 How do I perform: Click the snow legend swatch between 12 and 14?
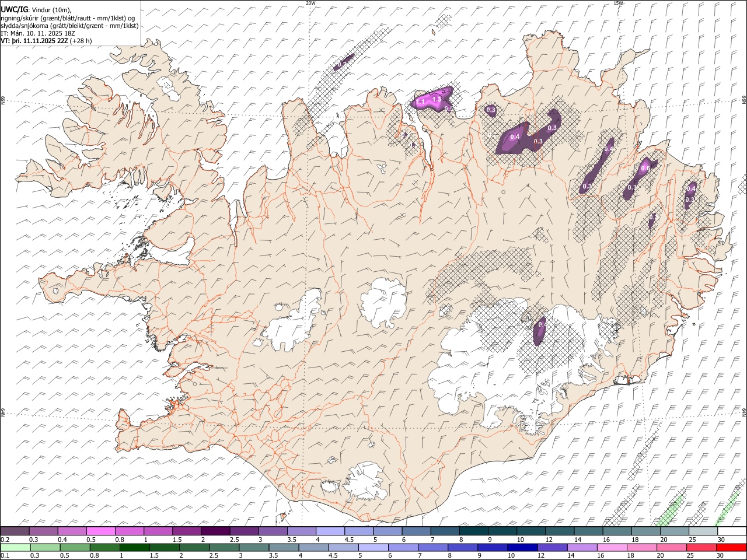pyautogui.click(x=560, y=531)
